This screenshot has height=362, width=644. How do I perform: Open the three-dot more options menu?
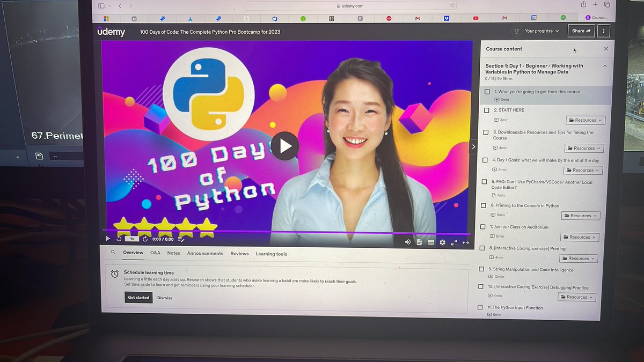click(x=604, y=31)
